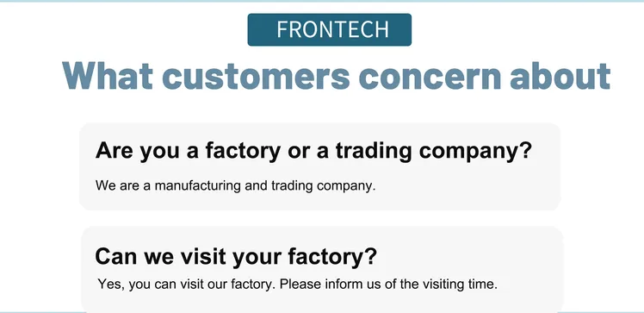Click the "We are a manufacturing and trading company" answer
Viewport: 644px width, 313px height.
point(235,186)
